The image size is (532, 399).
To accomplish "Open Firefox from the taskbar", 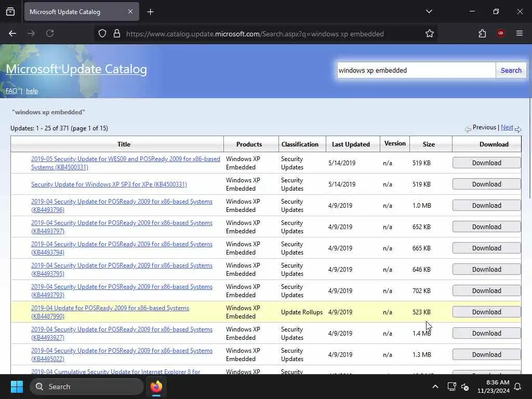I will click(156, 387).
